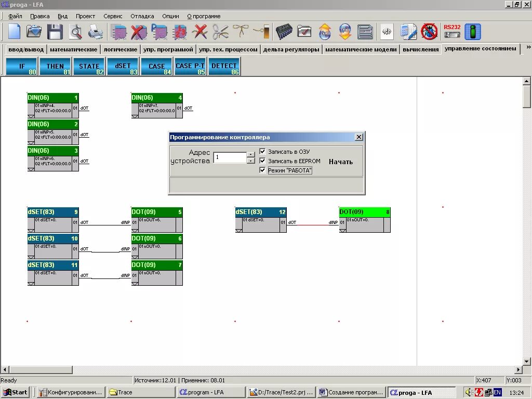Download from controller with globe down-arrow icon
The height and width of the screenshot is (399, 532).
coord(345,32)
